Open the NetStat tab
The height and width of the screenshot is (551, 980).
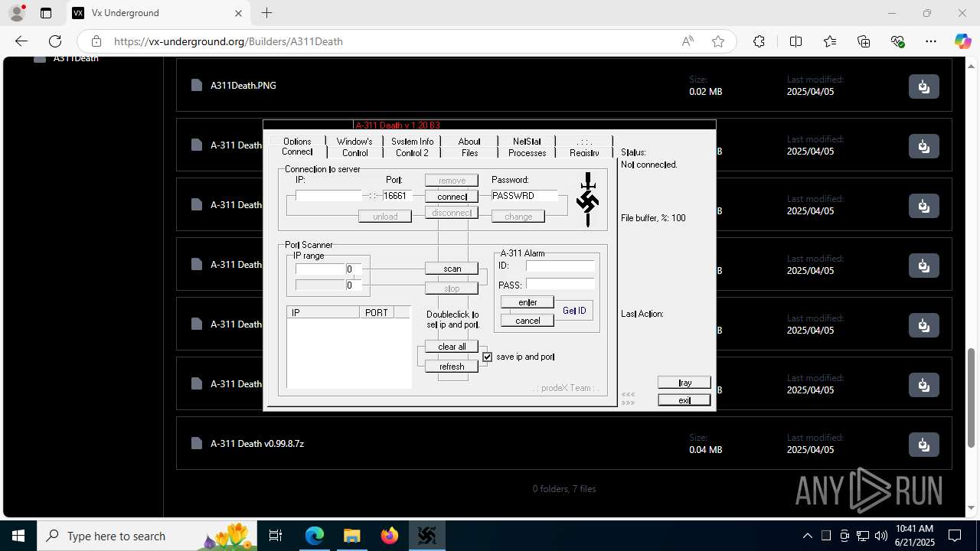527,141
